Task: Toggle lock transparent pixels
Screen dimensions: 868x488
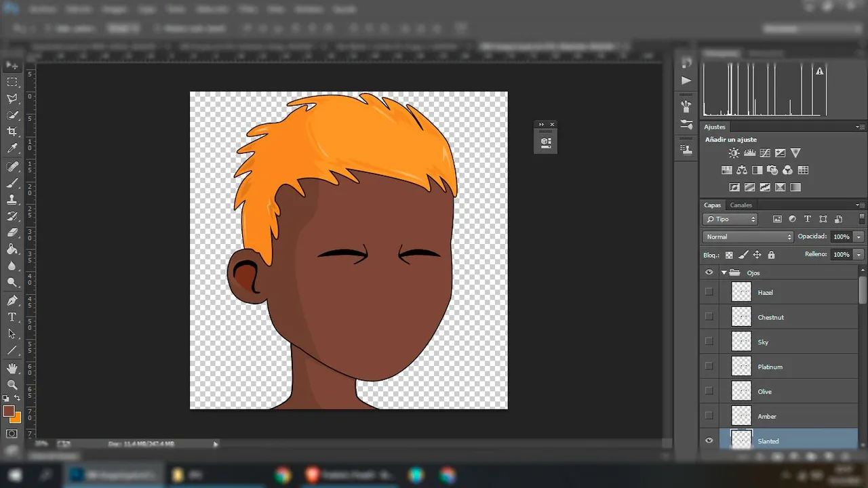Action: point(729,255)
